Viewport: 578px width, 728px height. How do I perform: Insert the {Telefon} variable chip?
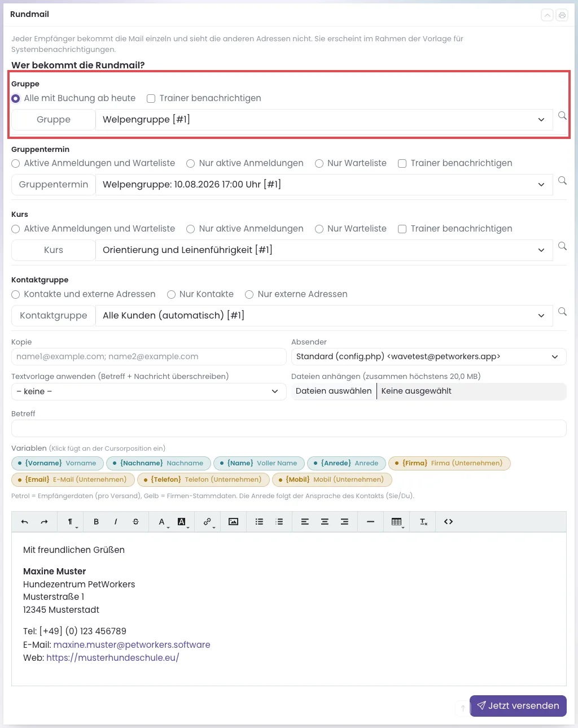tap(203, 479)
